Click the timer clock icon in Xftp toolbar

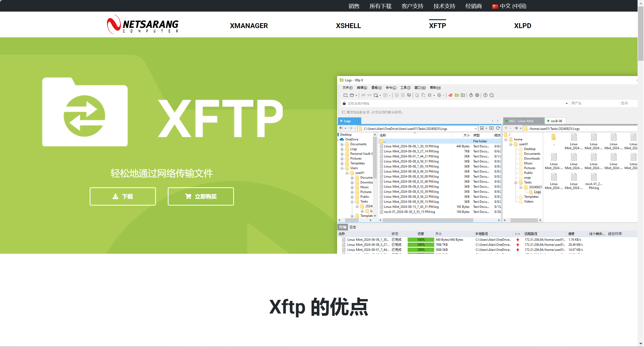click(471, 95)
